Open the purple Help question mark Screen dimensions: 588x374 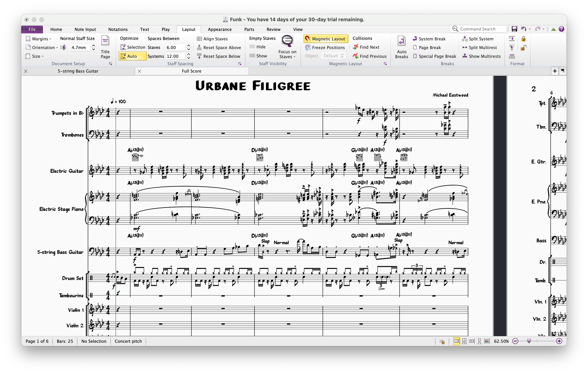coord(561,29)
